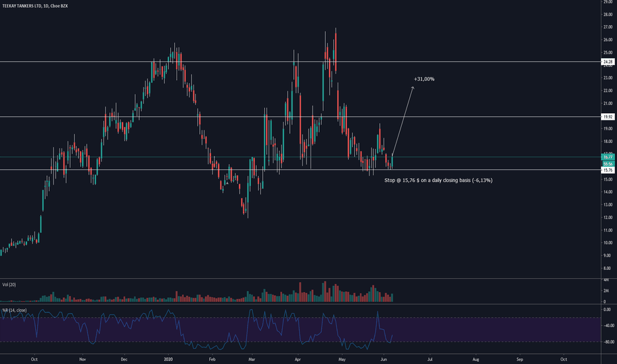The width and height of the screenshot is (617, 364).
Task: Click the 10.00 price scale value
Action: click(608, 243)
